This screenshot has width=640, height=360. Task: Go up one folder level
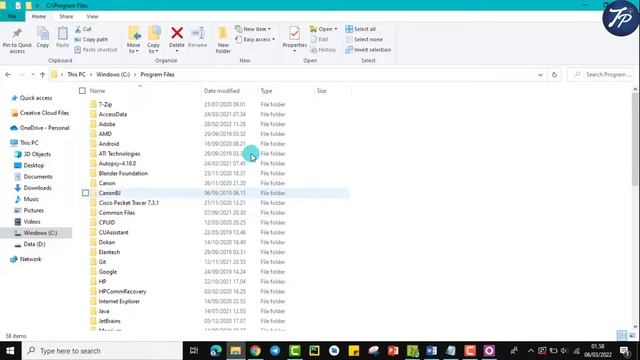pos(42,75)
